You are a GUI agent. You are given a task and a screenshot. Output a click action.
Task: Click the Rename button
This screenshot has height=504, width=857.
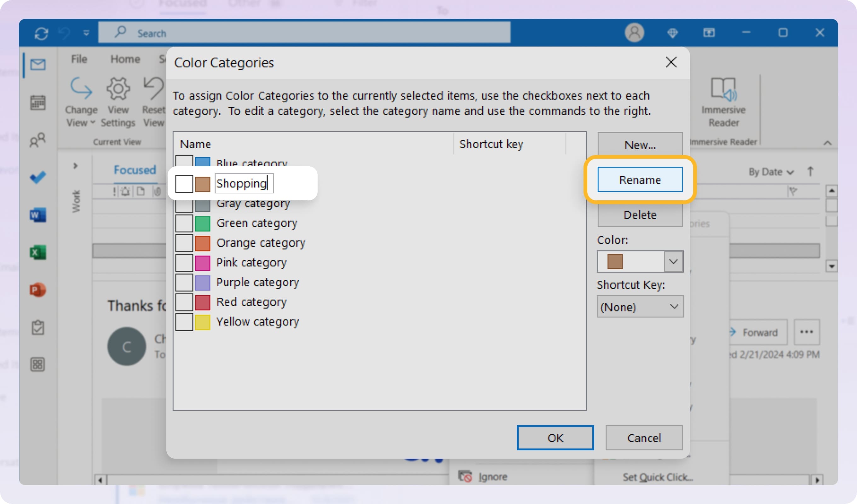pyautogui.click(x=640, y=179)
